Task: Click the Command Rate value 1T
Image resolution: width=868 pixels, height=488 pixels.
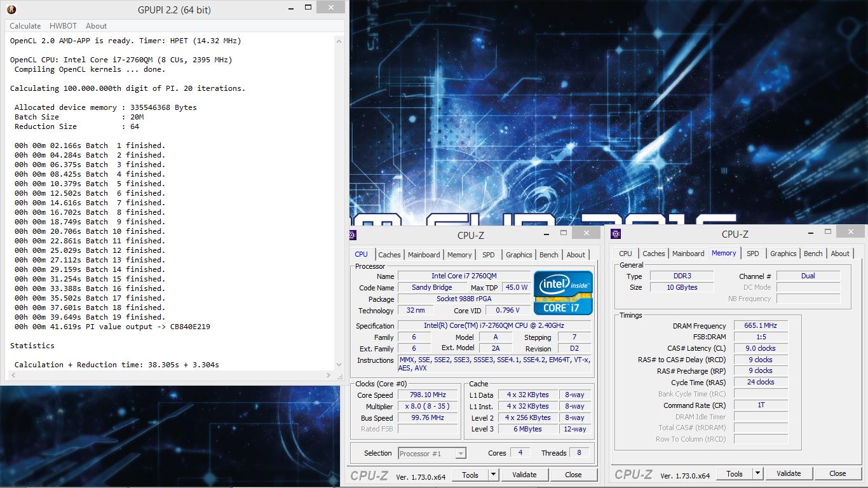Action: (x=761, y=405)
